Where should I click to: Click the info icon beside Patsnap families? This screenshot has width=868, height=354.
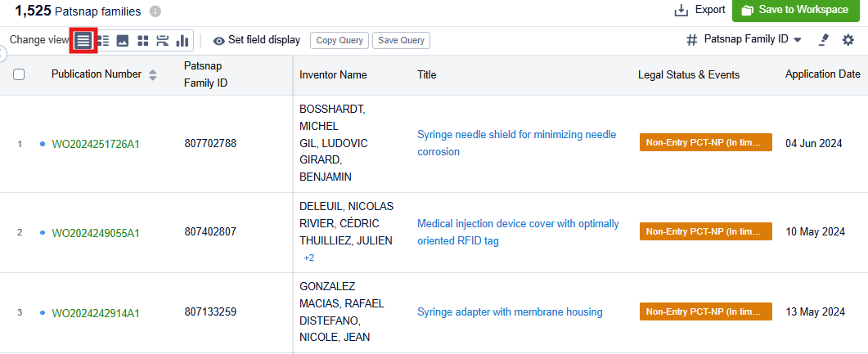click(x=155, y=11)
